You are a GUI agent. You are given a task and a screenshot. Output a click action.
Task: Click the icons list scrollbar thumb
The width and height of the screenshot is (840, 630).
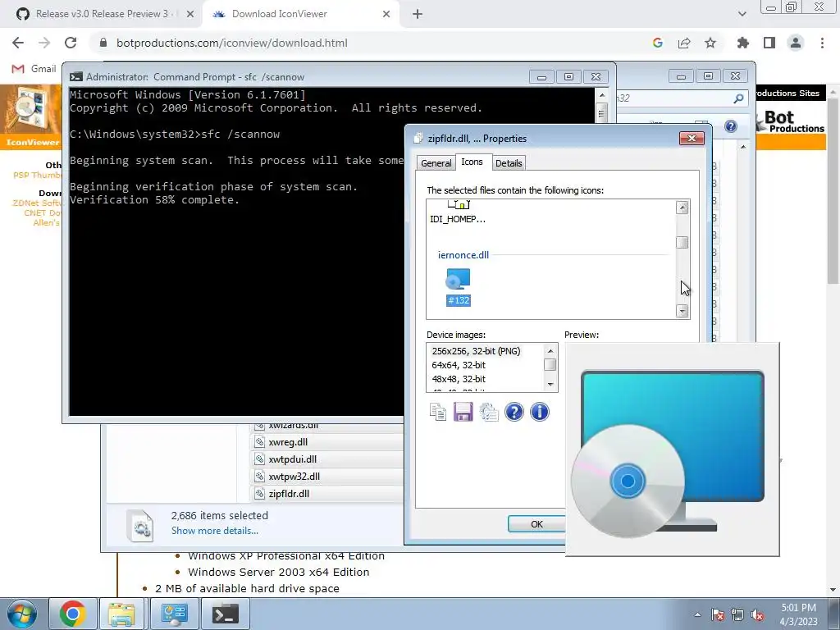(682, 243)
